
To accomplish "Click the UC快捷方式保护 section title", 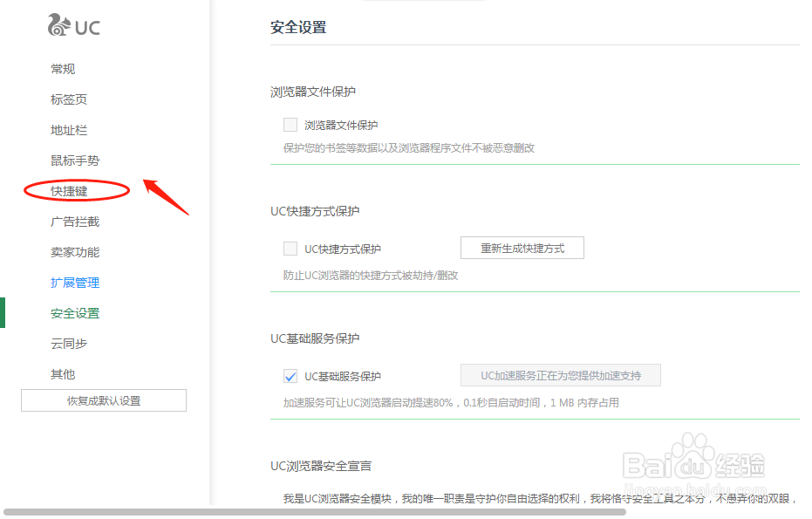I will [315, 211].
